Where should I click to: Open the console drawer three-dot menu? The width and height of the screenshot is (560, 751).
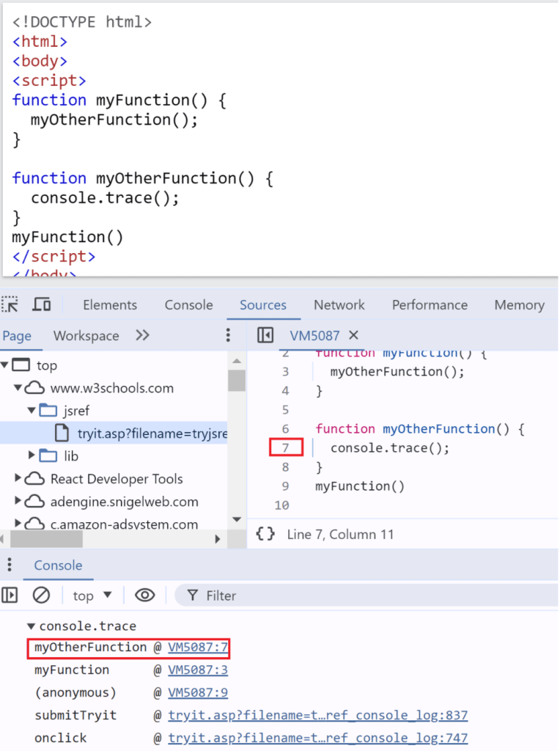(x=9, y=565)
